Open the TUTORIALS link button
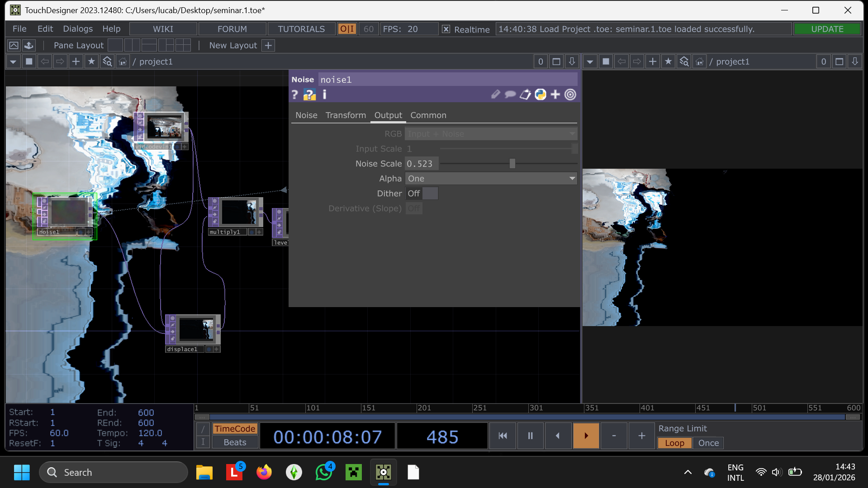This screenshot has height=488, width=868. [301, 29]
